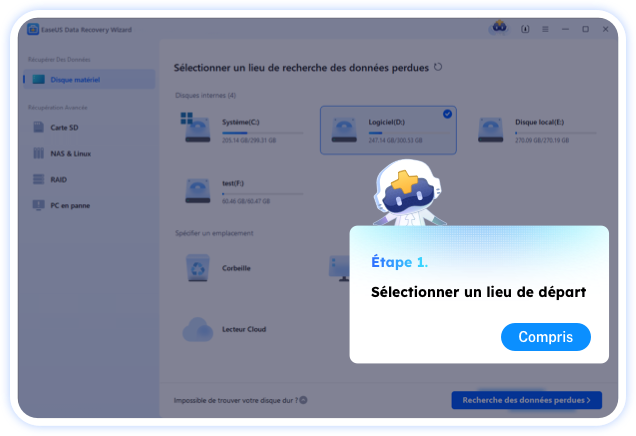This screenshot has width=636, height=436.
Task: Refresh the disk list icon
Action: (438, 67)
